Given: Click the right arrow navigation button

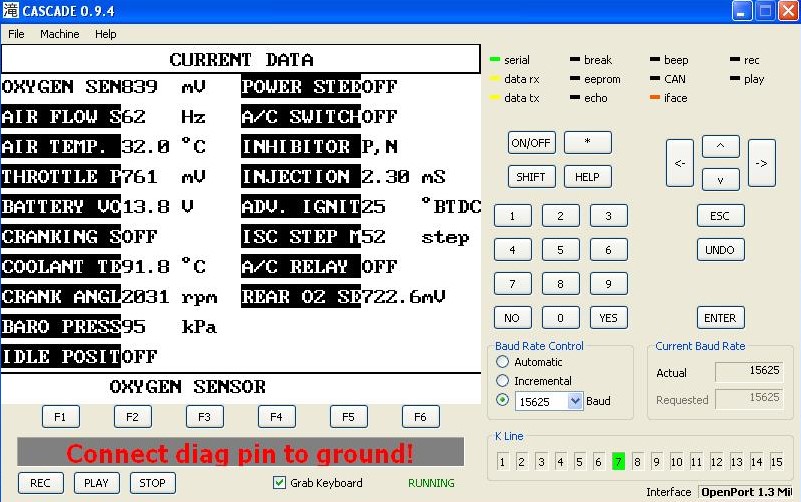Looking at the screenshot, I should (x=762, y=163).
